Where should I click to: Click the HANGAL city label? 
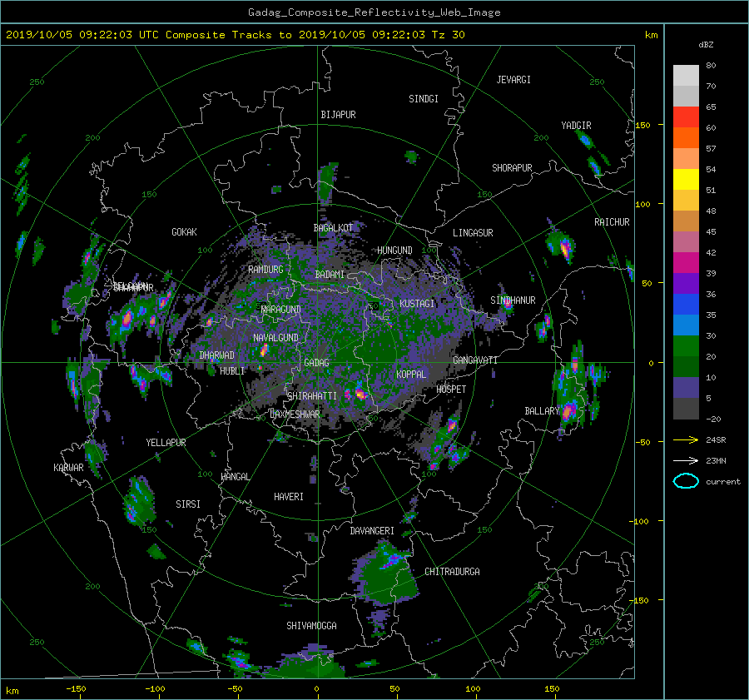pos(235,477)
